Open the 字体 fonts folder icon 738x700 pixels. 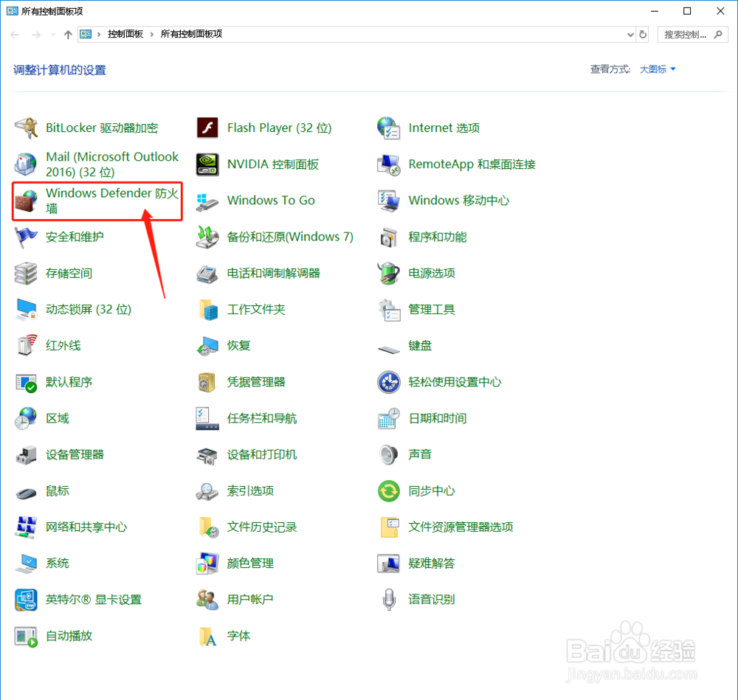point(207,636)
